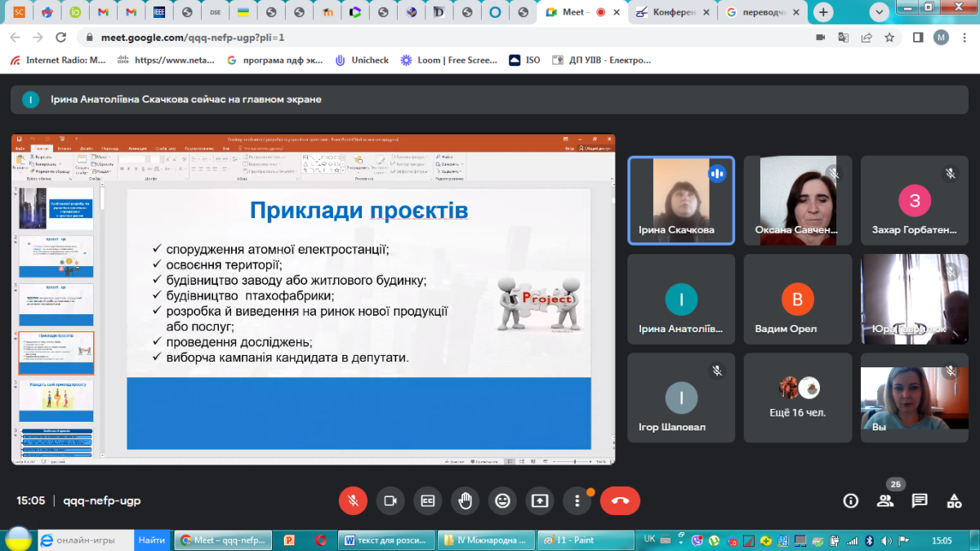Click the present screen button
The width and height of the screenshot is (980, 551).
point(540,500)
